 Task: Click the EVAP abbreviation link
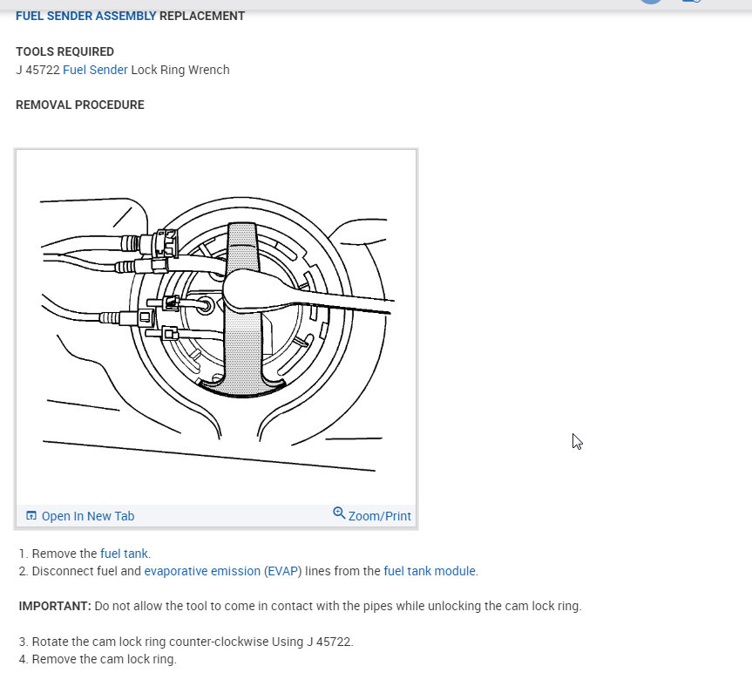[282, 571]
